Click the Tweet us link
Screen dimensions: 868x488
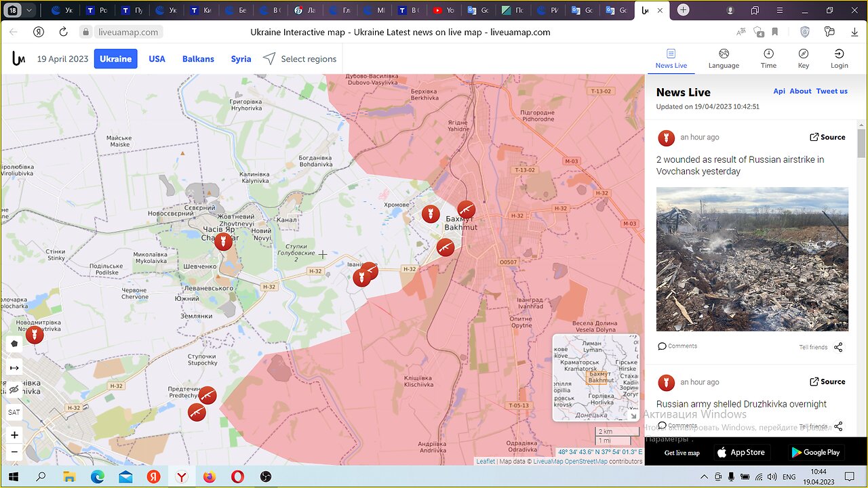pyautogui.click(x=831, y=91)
